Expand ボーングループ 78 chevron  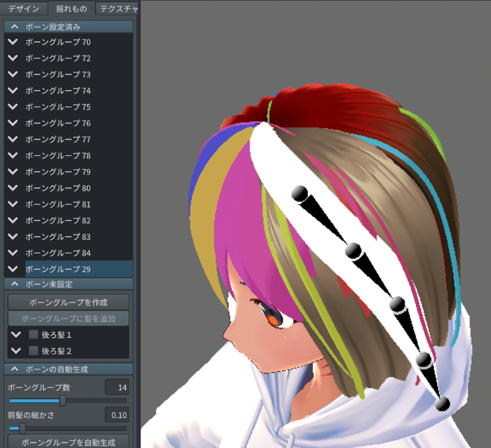13,155
